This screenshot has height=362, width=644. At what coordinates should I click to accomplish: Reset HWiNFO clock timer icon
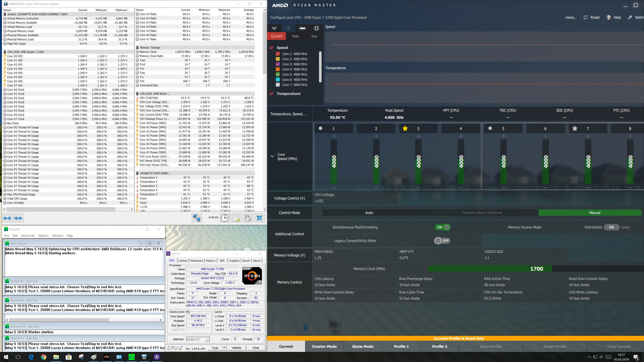pos(225,218)
